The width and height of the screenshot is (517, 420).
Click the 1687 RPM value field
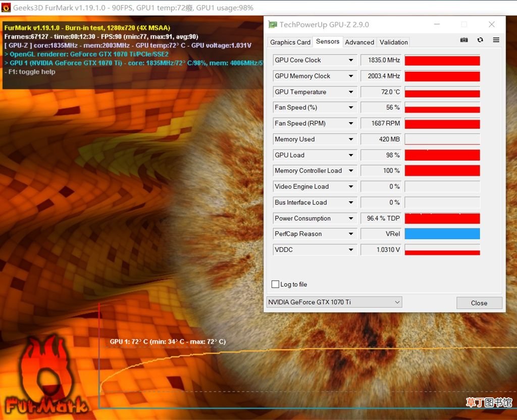click(381, 123)
